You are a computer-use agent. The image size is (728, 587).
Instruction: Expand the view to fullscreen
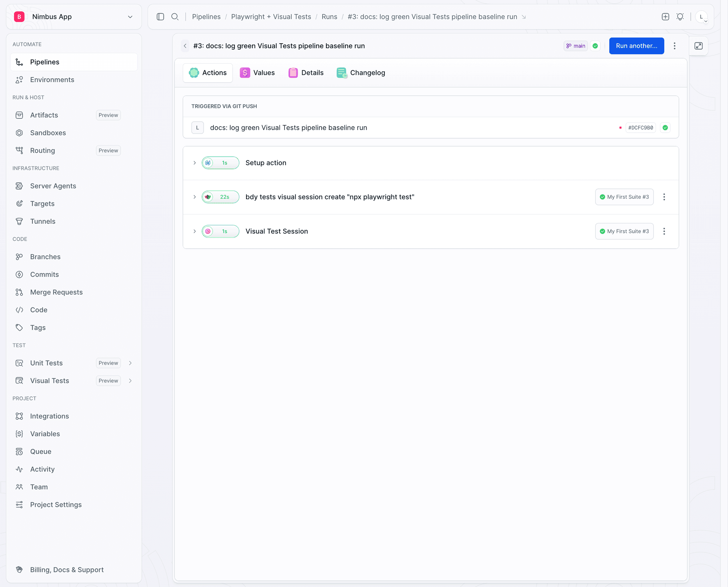coord(698,46)
